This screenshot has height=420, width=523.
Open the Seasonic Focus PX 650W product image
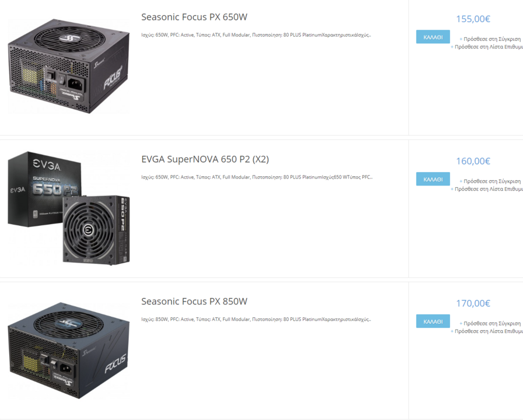pos(69,66)
